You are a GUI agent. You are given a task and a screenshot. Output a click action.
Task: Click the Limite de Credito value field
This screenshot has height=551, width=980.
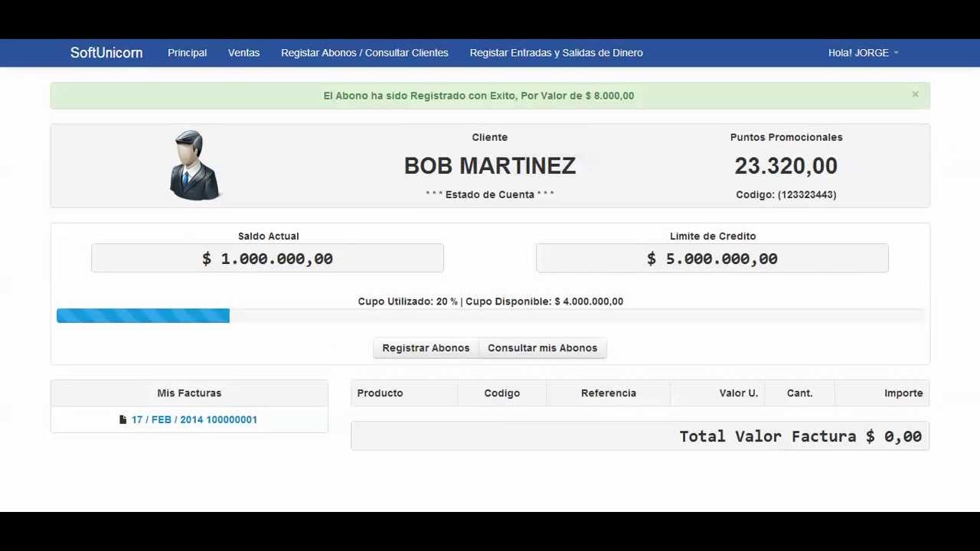712,259
